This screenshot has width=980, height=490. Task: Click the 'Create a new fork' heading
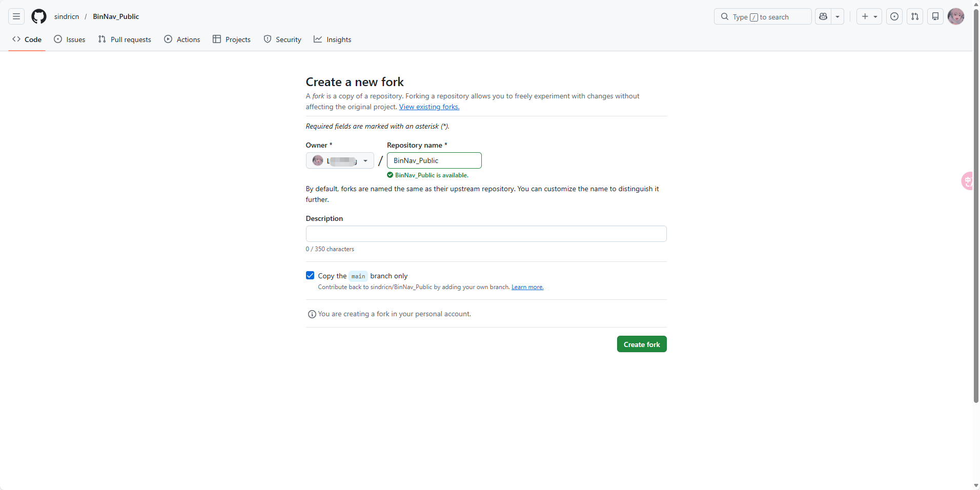point(355,82)
